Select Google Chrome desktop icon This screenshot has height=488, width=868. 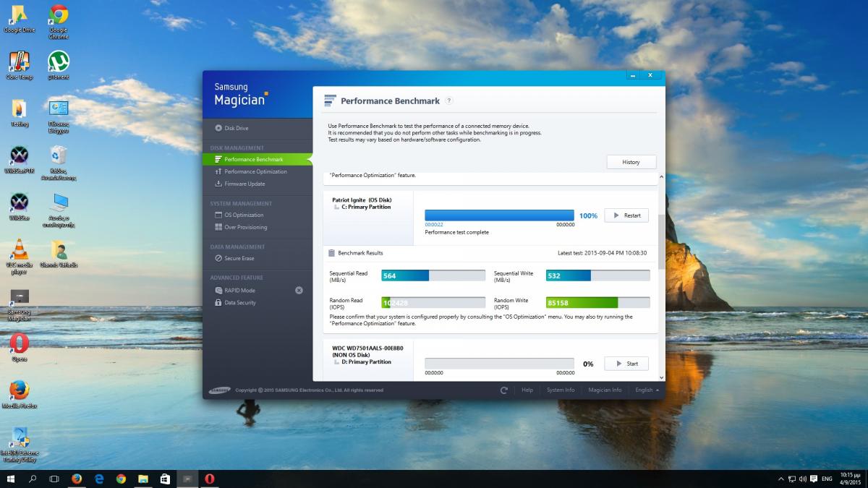59,22
